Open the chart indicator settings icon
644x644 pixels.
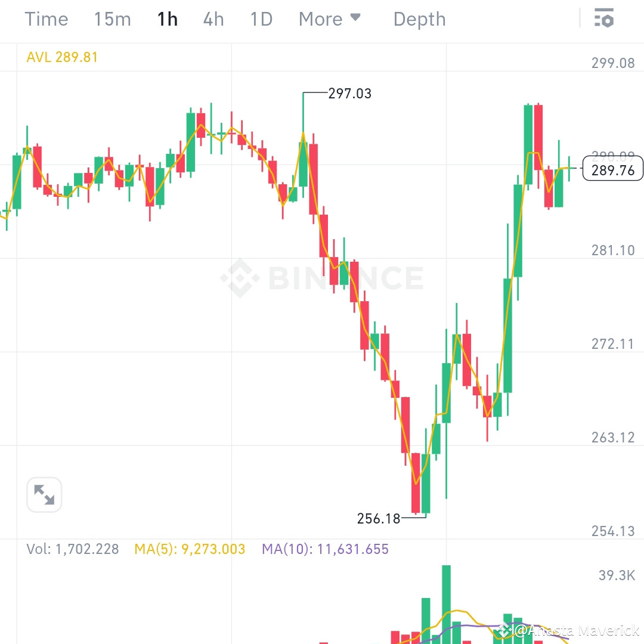tap(605, 18)
